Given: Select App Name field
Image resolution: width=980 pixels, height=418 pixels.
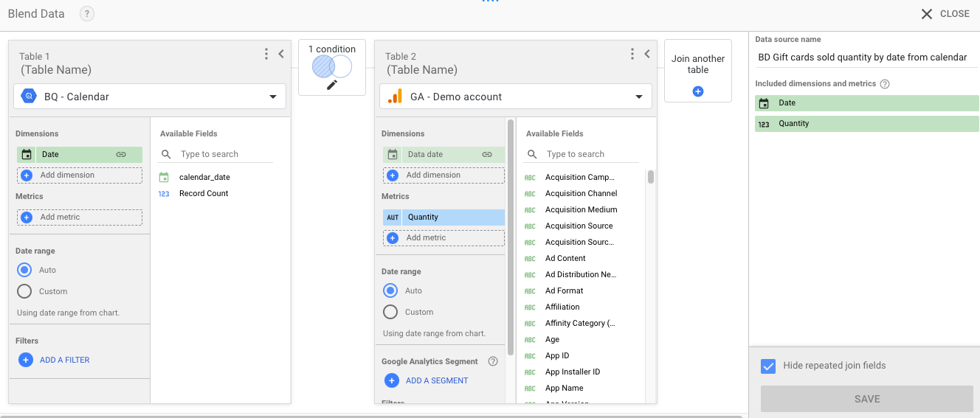Looking at the screenshot, I should pyautogui.click(x=565, y=388).
